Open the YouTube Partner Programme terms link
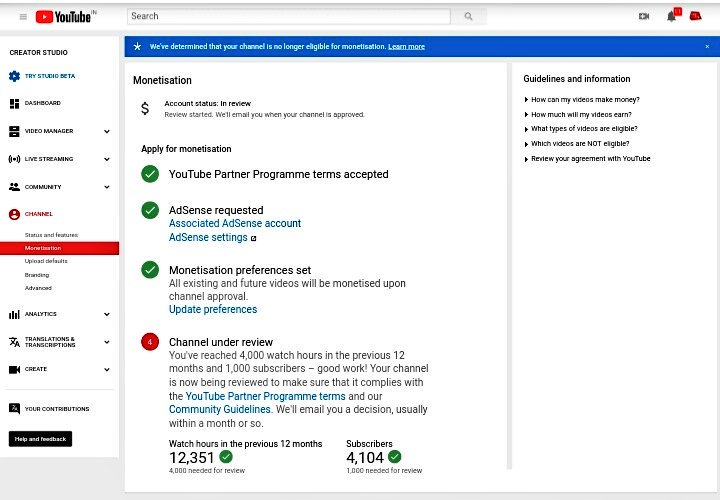The width and height of the screenshot is (720, 500). pos(265,396)
